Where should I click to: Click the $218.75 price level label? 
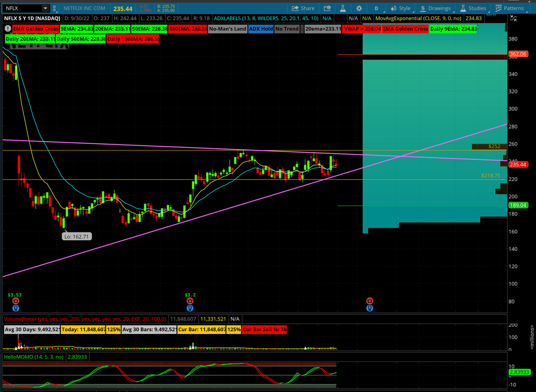pos(490,175)
